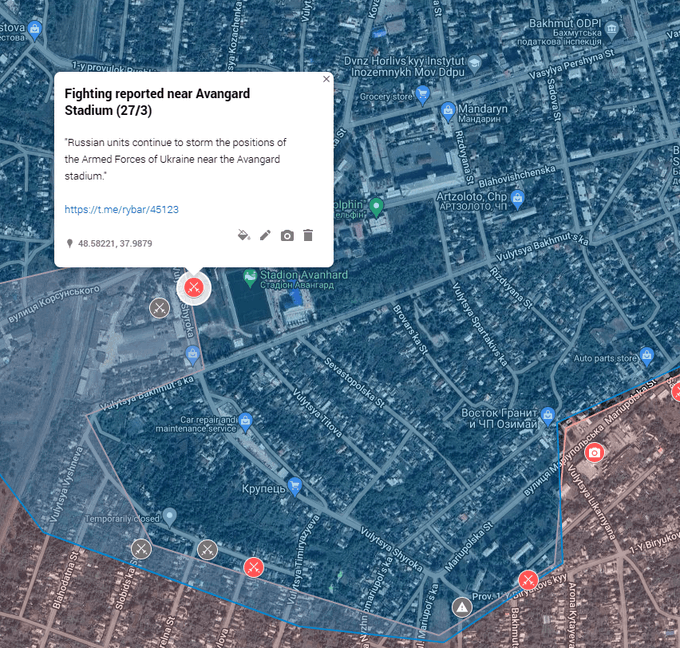Select the red camera marker on the map

pyautogui.click(x=595, y=453)
